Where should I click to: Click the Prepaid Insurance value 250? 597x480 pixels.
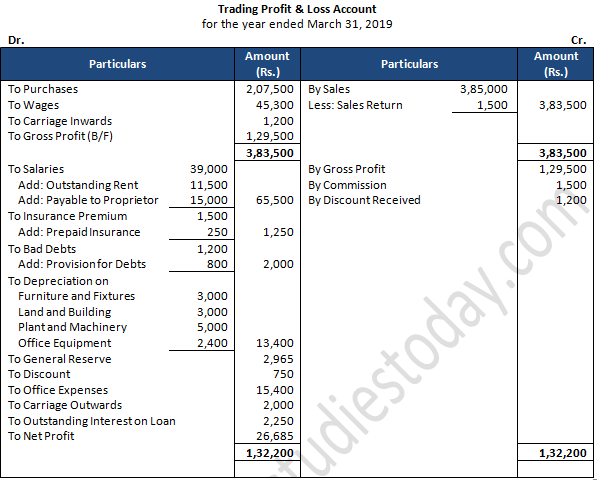217,232
